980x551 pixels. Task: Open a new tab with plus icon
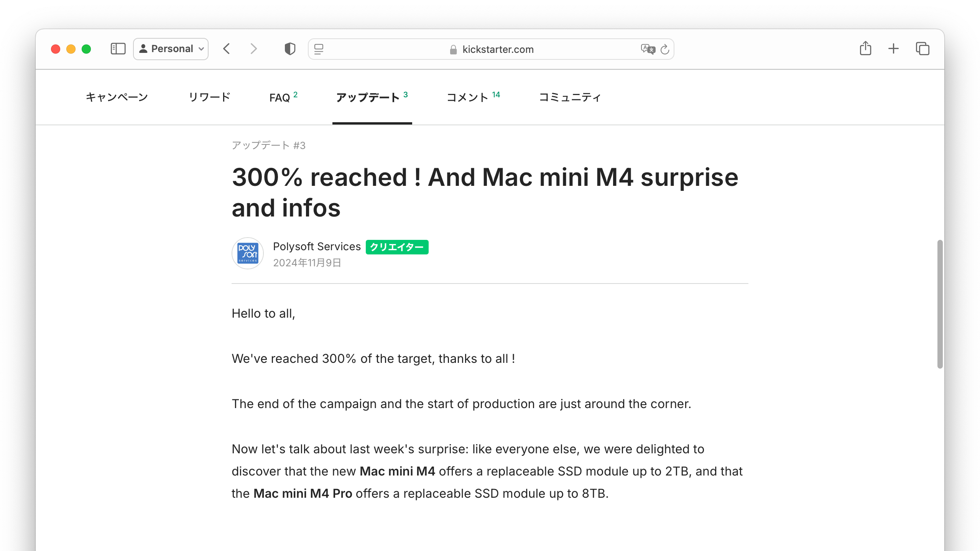click(893, 49)
